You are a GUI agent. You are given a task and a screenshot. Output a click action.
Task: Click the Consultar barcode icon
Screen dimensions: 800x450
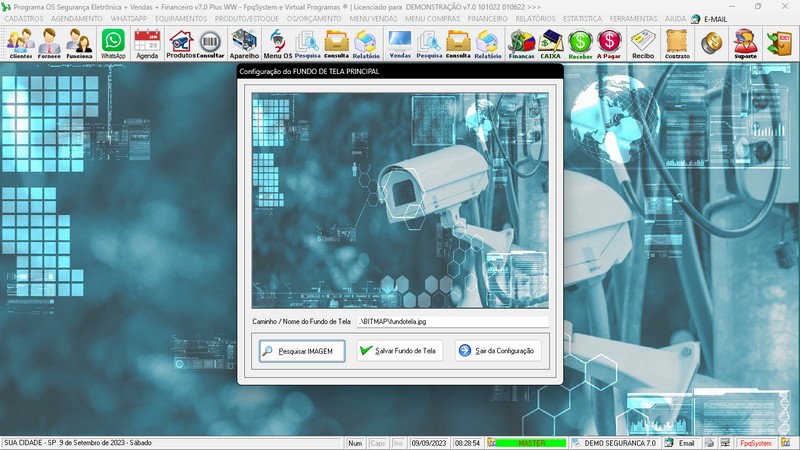210,43
